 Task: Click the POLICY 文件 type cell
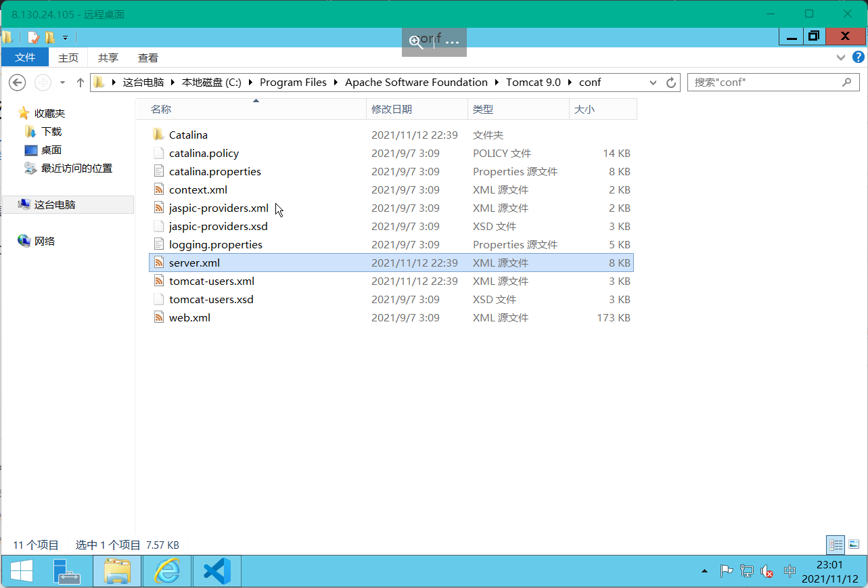(x=502, y=153)
